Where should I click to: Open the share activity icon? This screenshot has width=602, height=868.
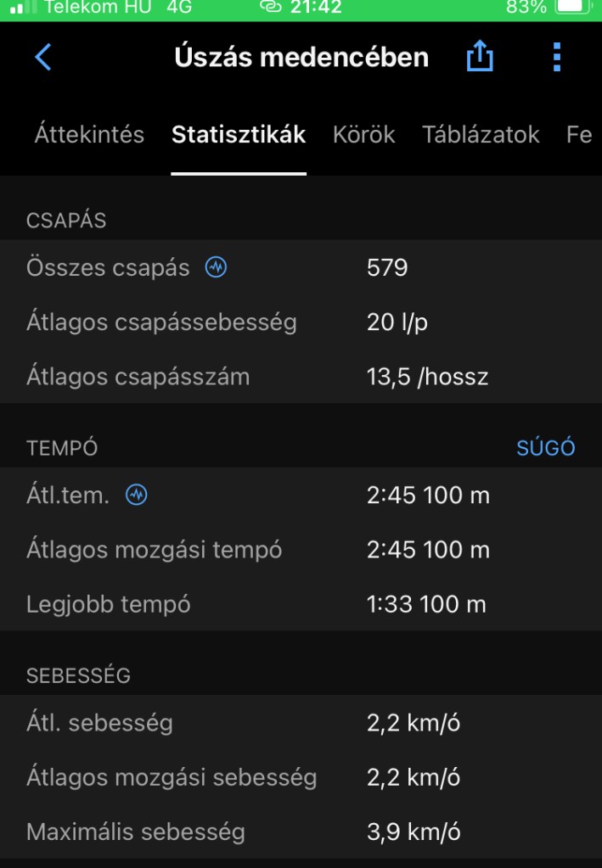[x=480, y=58]
